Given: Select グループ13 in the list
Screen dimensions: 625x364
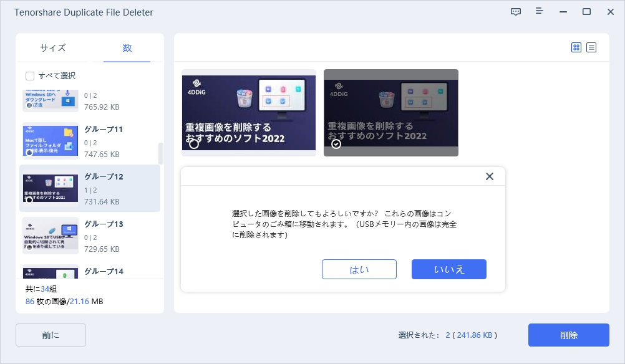Looking at the screenshot, I should point(90,236).
